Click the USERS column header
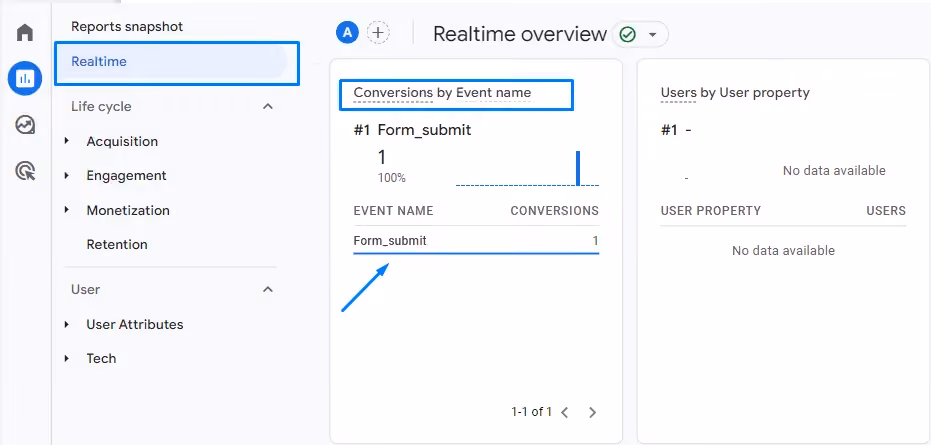Screen dimensions: 931x445 coord(886,211)
